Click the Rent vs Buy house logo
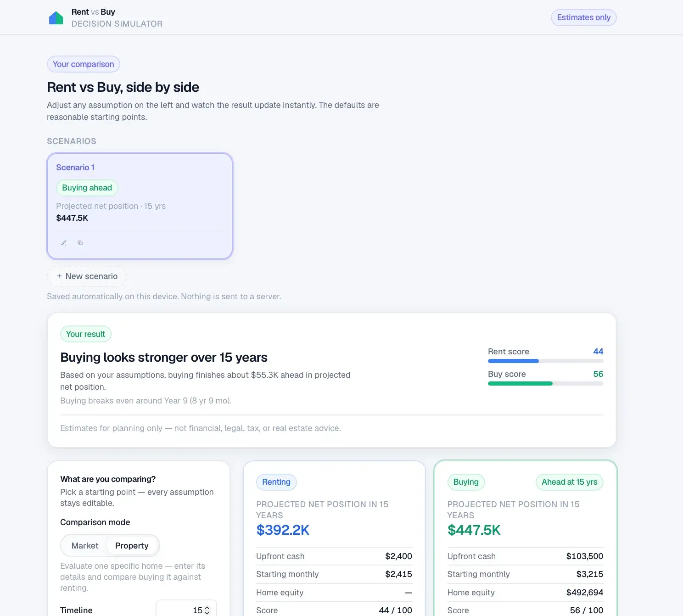 [56, 18]
